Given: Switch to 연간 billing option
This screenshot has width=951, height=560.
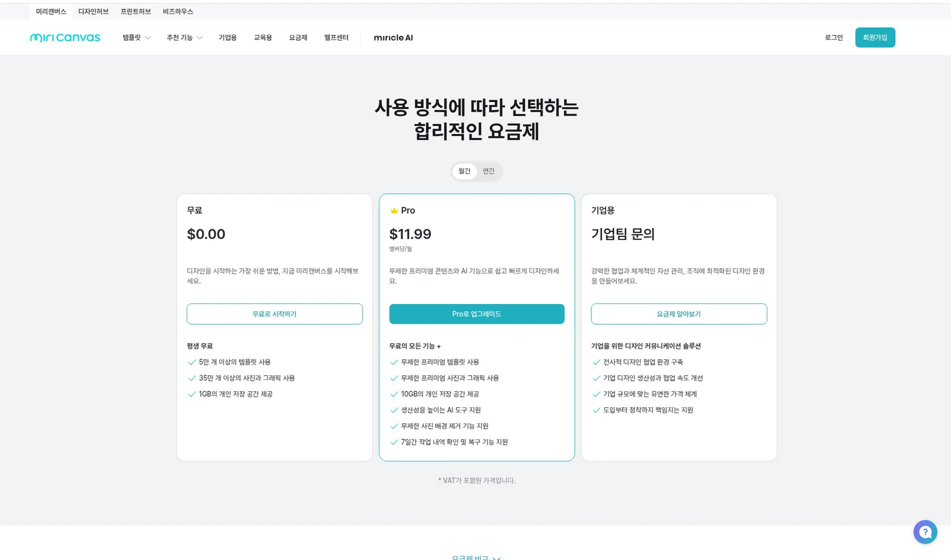Looking at the screenshot, I should tap(489, 171).
